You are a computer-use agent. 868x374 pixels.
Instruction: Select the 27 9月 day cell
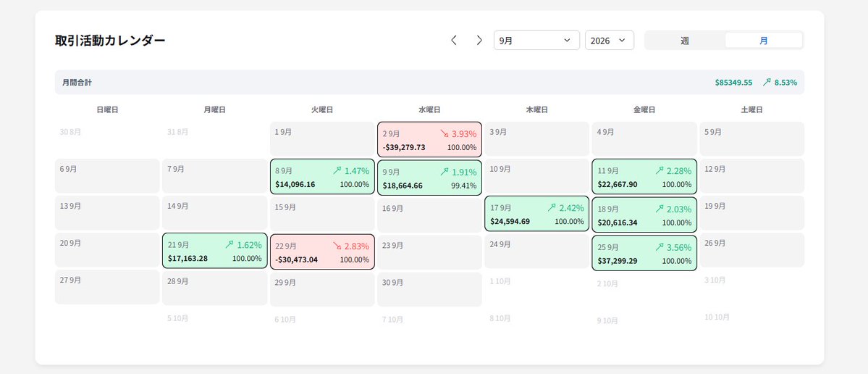(107, 287)
